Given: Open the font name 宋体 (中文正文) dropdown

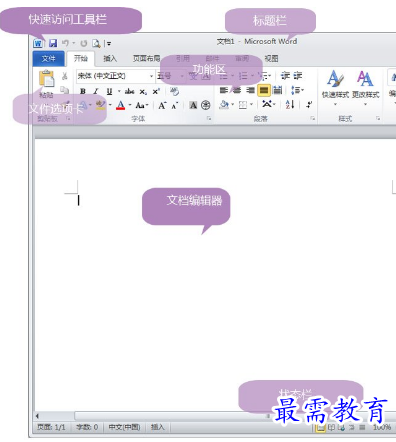Looking at the screenshot, I should click(x=151, y=76).
